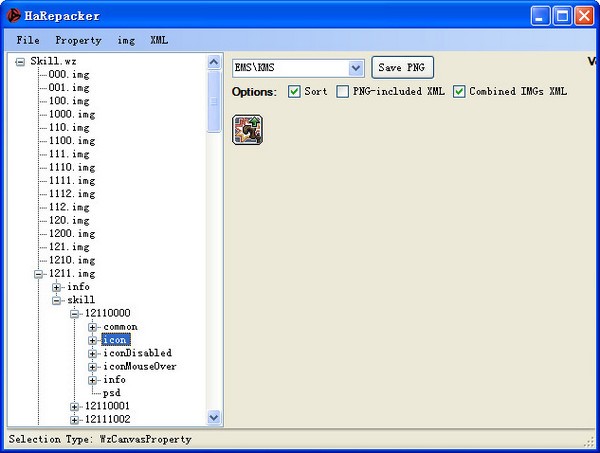The width and height of the screenshot is (600, 453).
Task: Select 1210.img in the tree
Action: pos(72,260)
